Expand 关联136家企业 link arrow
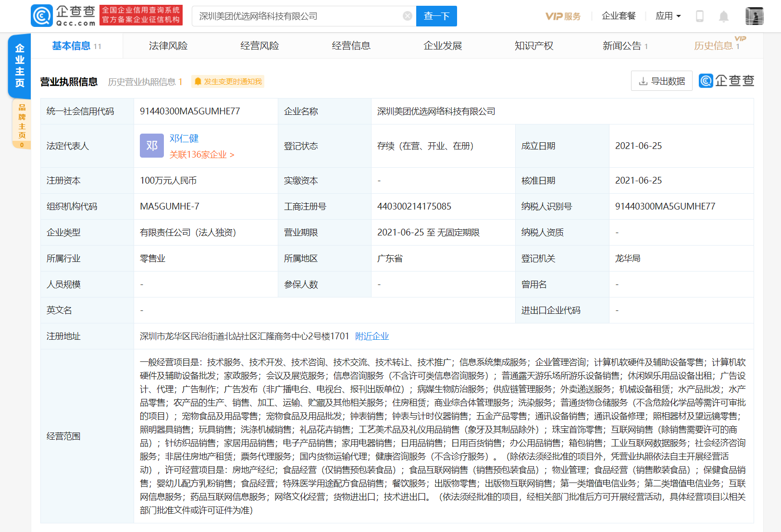Screen dimensions: 781x532 [x=232, y=155]
